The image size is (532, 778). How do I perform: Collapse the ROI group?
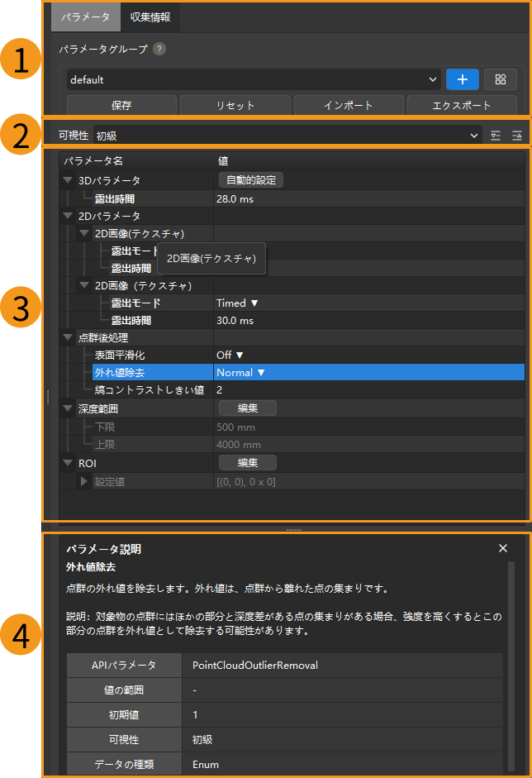(x=68, y=463)
